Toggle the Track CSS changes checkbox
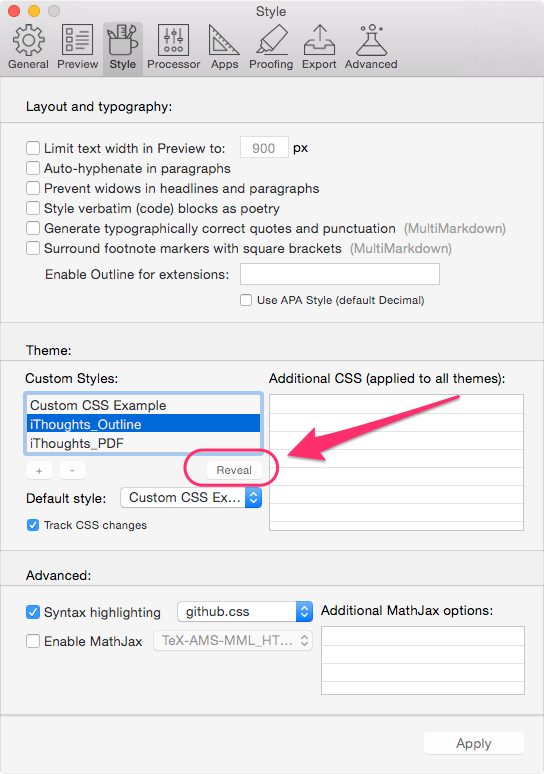 pyautogui.click(x=33, y=525)
